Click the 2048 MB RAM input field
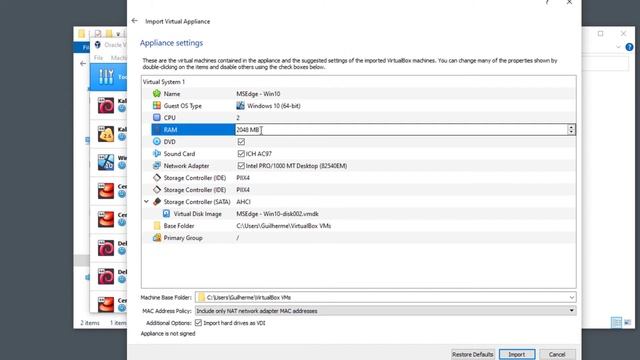Screen dimensions: 640x360 (x=401, y=129)
